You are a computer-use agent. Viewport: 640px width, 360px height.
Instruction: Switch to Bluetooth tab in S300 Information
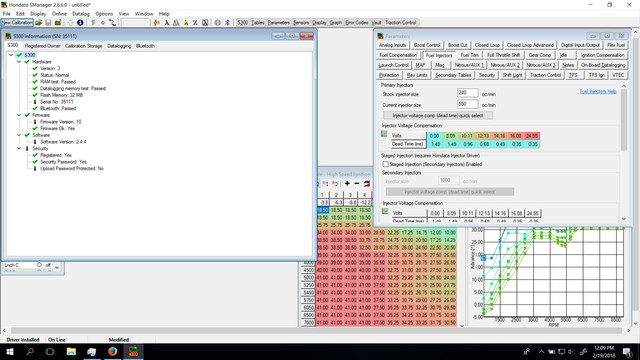[x=145, y=46]
